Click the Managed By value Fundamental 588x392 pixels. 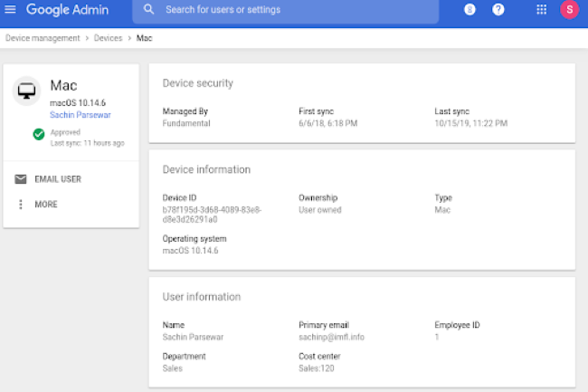(x=186, y=123)
